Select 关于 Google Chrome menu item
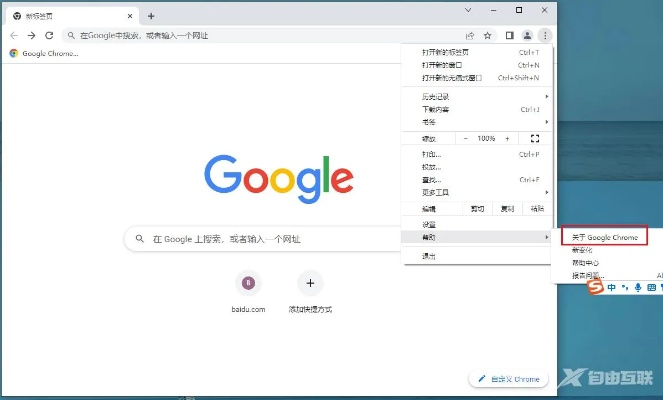This screenshot has width=663, height=400. 603,237
